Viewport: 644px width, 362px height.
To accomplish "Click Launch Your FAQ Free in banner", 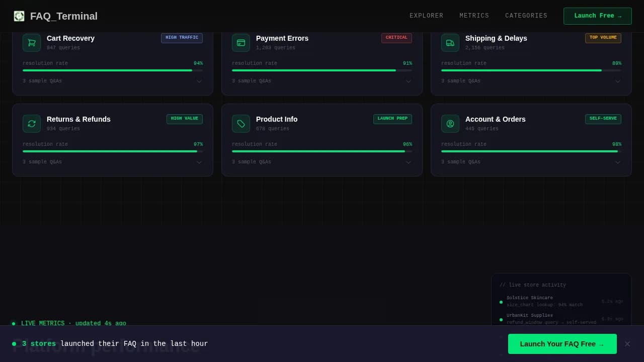I will point(562,344).
